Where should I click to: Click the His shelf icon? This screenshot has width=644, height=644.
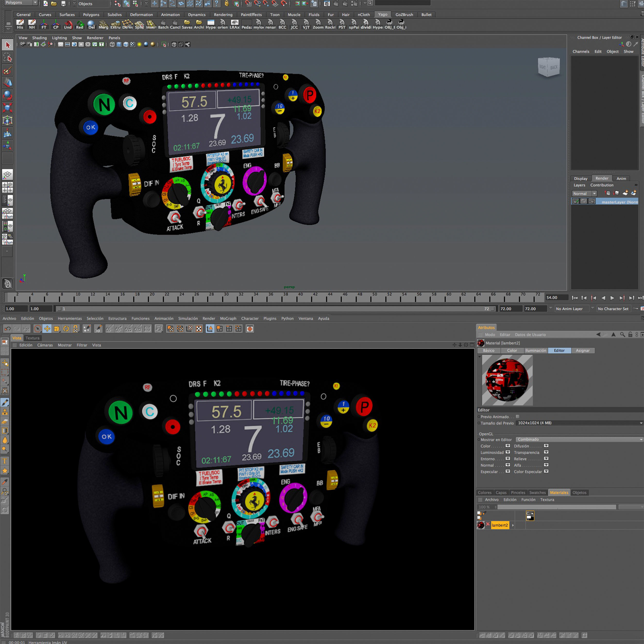click(x=20, y=24)
